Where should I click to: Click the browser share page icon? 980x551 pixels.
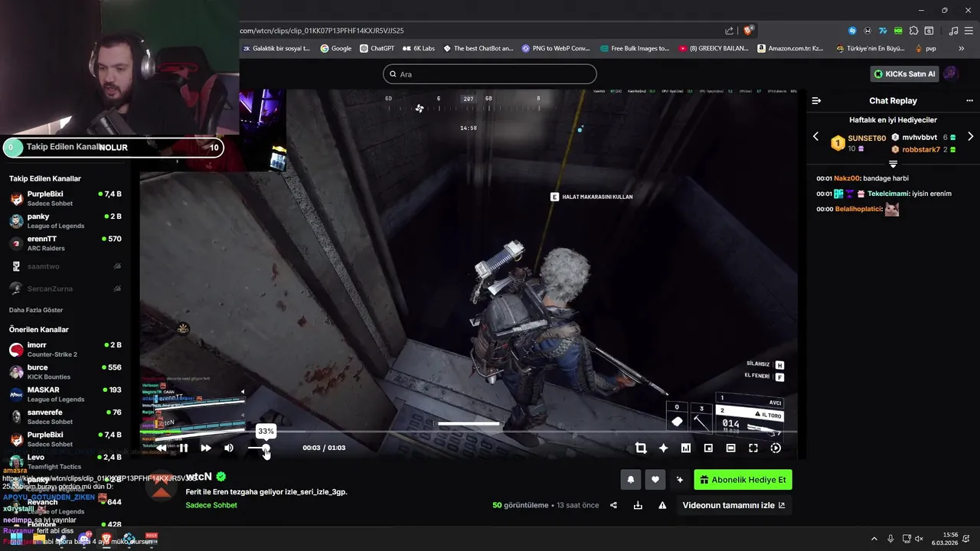729,31
